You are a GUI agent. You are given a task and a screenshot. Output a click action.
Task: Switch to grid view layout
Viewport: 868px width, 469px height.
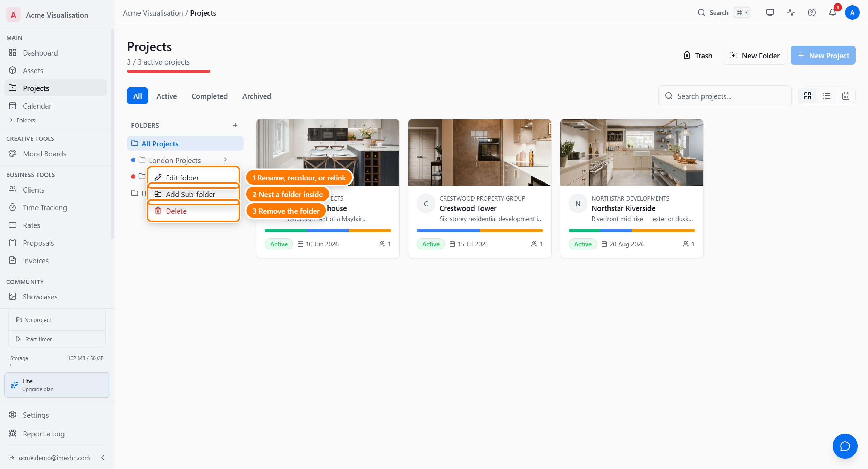808,96
